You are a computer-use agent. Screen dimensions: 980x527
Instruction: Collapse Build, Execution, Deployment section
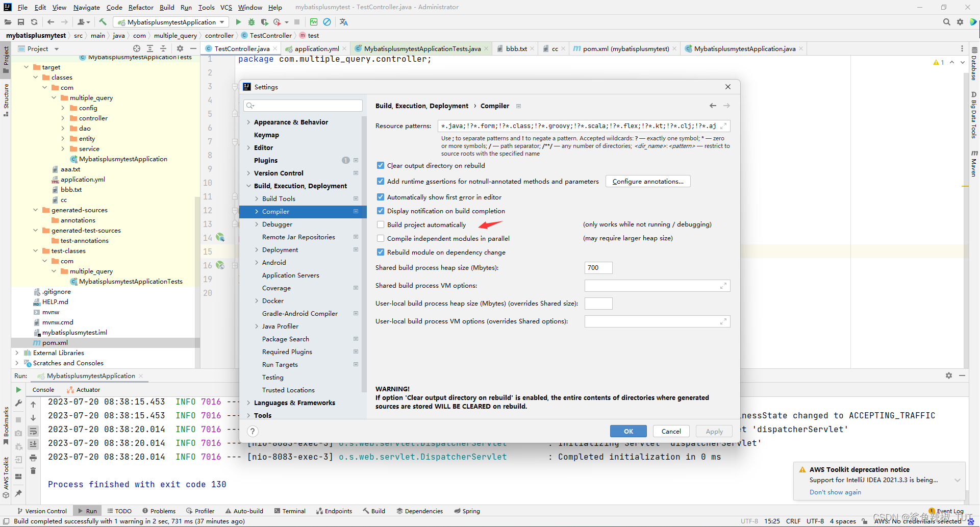[248, 186]
